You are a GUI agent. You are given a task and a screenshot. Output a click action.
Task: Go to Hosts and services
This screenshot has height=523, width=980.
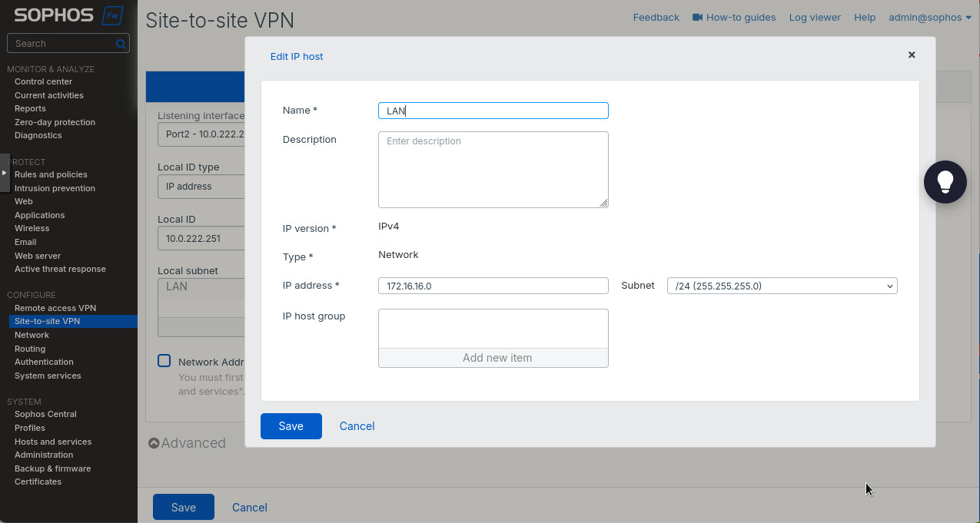[53, 442]
